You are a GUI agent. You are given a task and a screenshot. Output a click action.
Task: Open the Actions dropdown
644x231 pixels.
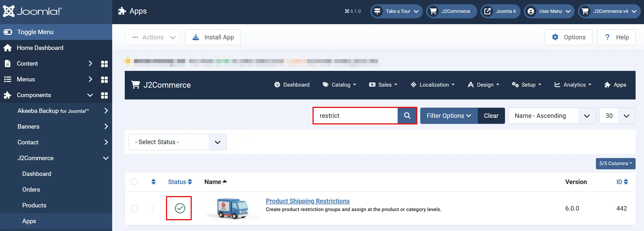153,37
